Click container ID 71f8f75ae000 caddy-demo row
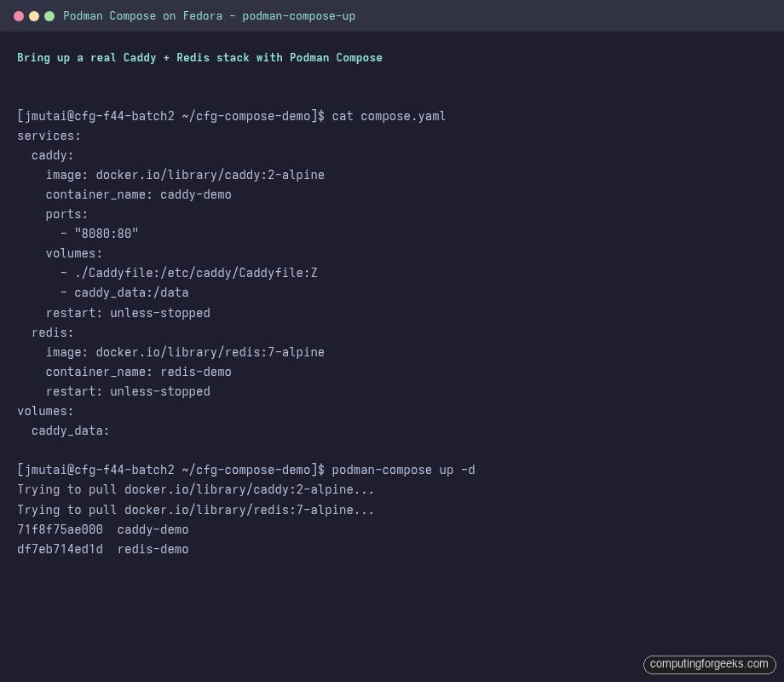 tap(103, 529)
